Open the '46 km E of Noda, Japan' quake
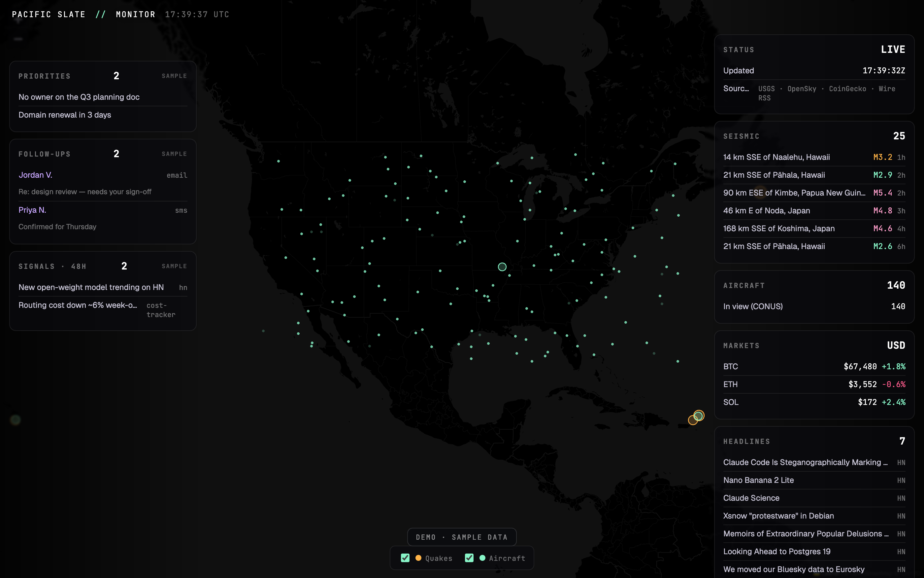The image size is (924, 578). tap(814, 211)
